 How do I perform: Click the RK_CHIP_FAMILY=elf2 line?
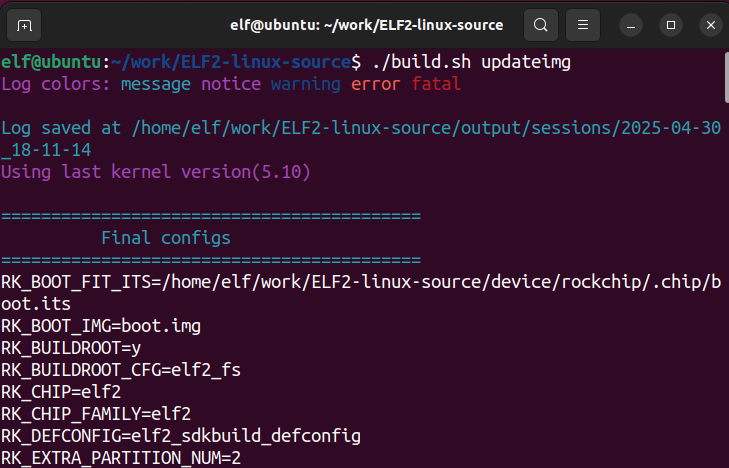[x=96, y=414]
